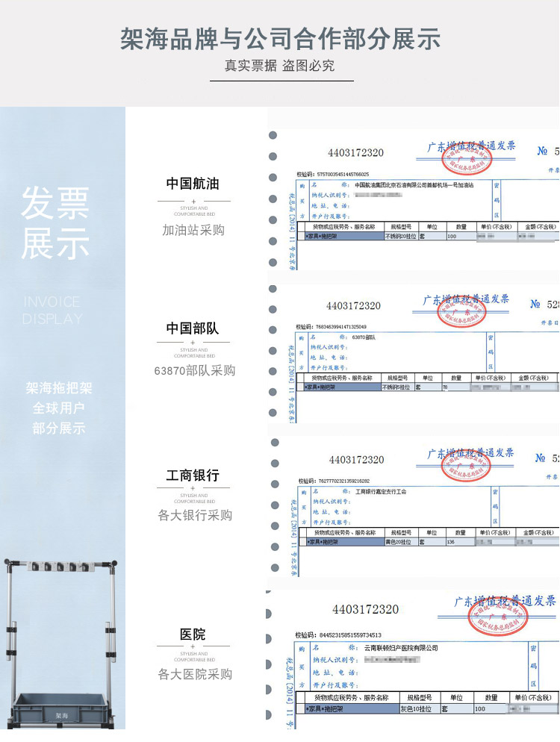Click the '全球用户' sidebar line
The height and width of the screenshot is (742, 560).
click(x=59, y=408)
